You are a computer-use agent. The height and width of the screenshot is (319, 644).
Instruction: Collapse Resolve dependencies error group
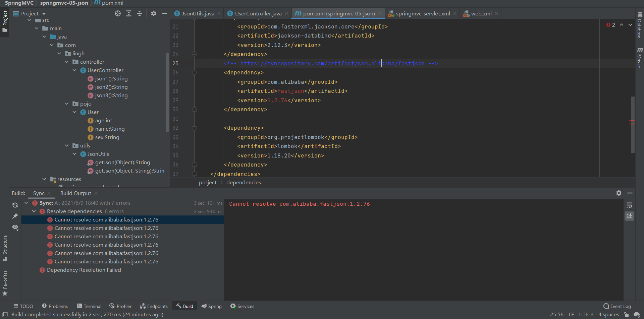click(34, 211)
